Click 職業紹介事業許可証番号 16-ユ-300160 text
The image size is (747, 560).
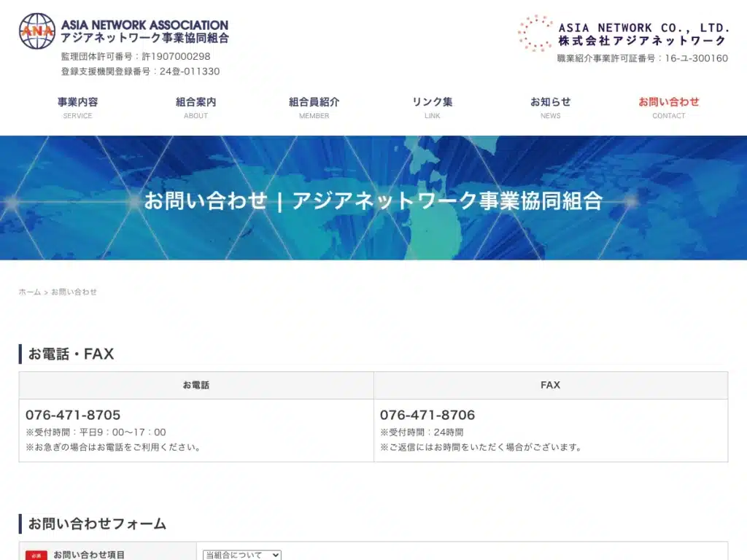pos(642,58)
